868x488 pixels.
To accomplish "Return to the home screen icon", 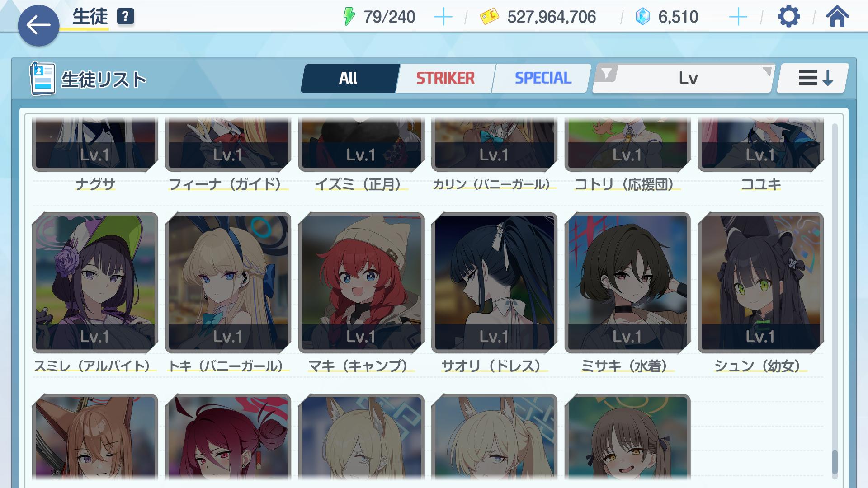I will 837,17.
